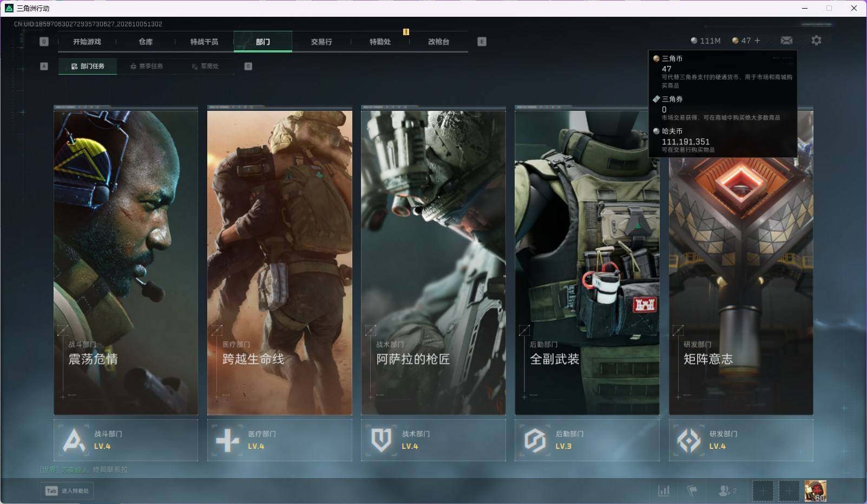The height and width of the screenshot is (504, 867).
Task: Open the mail envelope icon
Action: (786, 41)
